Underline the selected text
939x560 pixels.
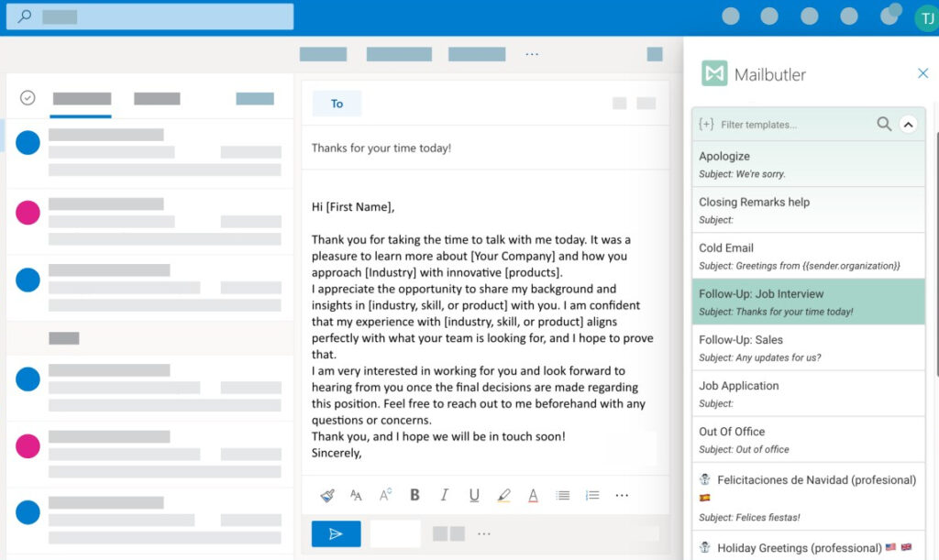pos(474,495)
